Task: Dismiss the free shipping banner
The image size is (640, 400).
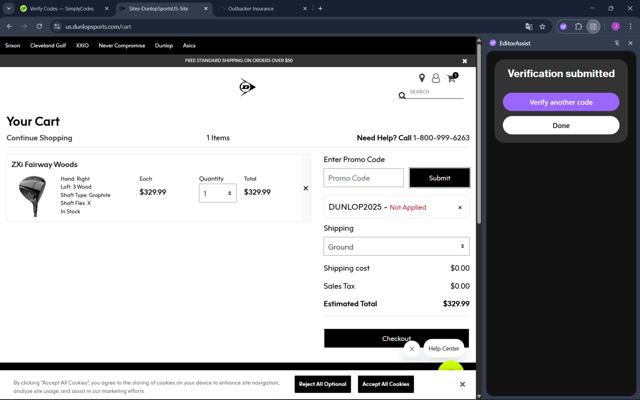Action: [x=464, y=61]
